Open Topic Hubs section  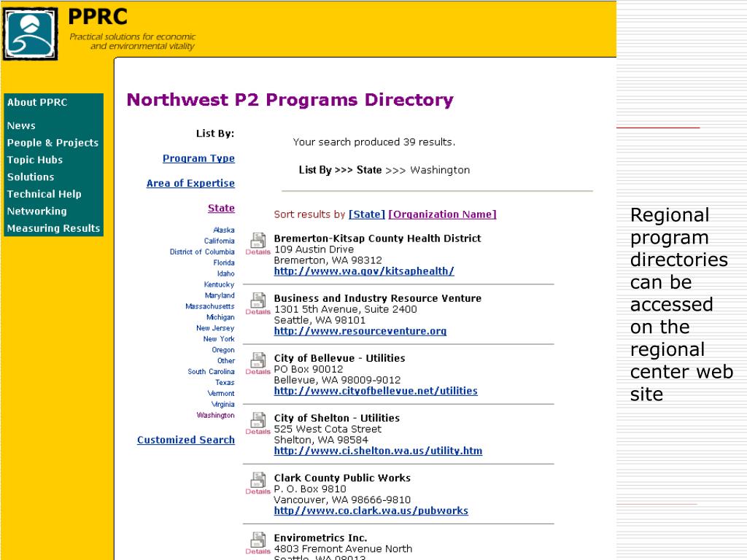(x=35, y=160)
